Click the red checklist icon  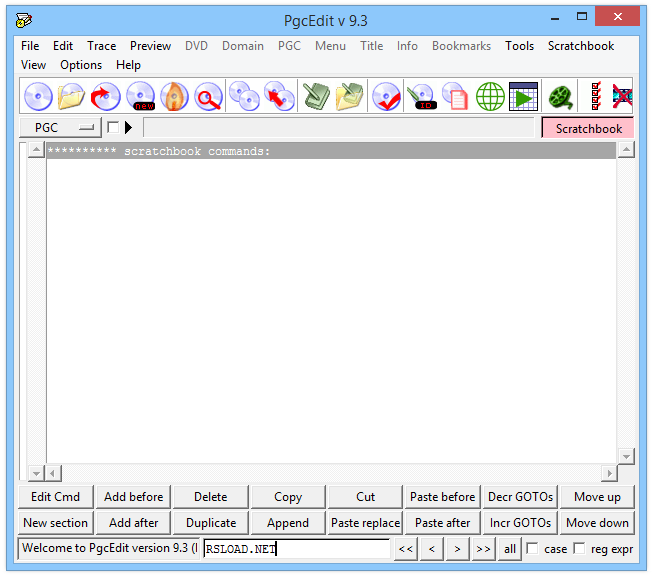click(x=596, y=96)
